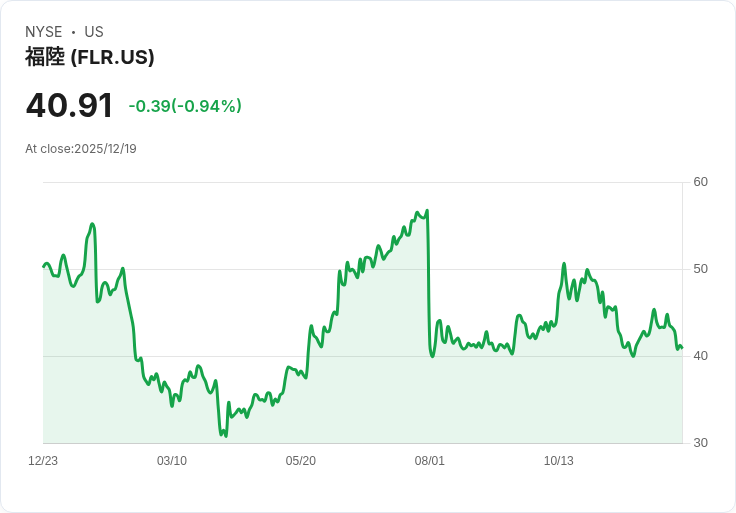This screenshot has height=513, width=736.
Task: Click the chart's highest peak before the August drop
Action: coord(427,211)
